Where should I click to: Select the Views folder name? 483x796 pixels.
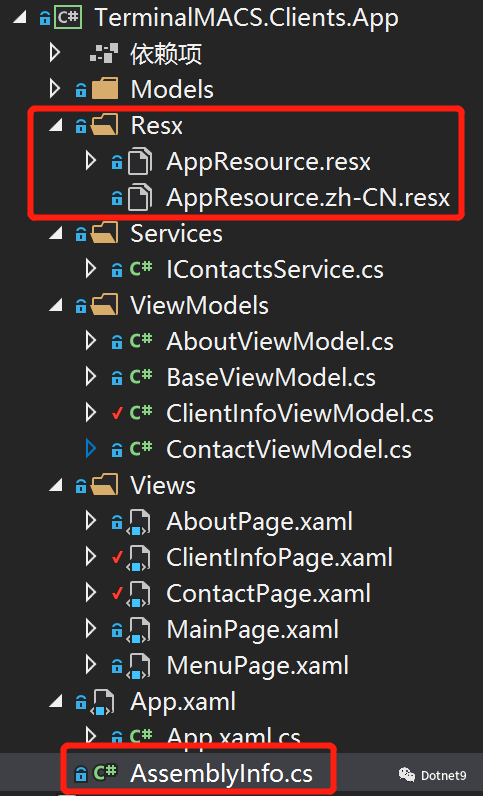point(163,486)
